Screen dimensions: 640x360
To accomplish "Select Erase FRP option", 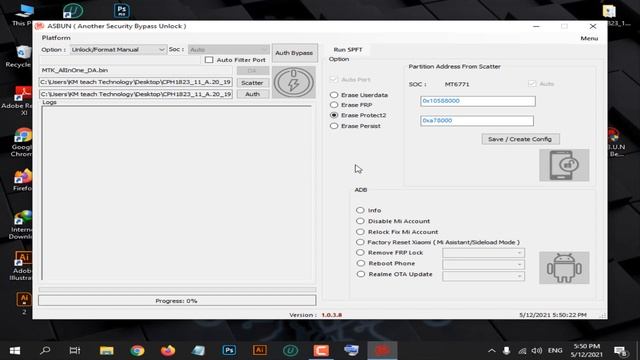I will [334, 105].
